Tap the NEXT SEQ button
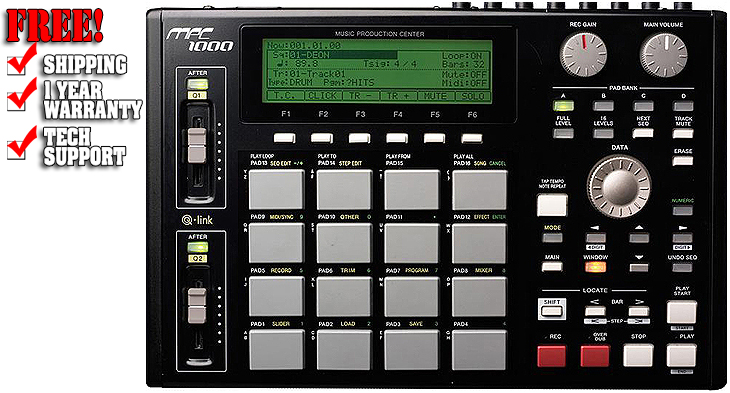The width and height of the screenshot is (730, 393). pos(643,133)
